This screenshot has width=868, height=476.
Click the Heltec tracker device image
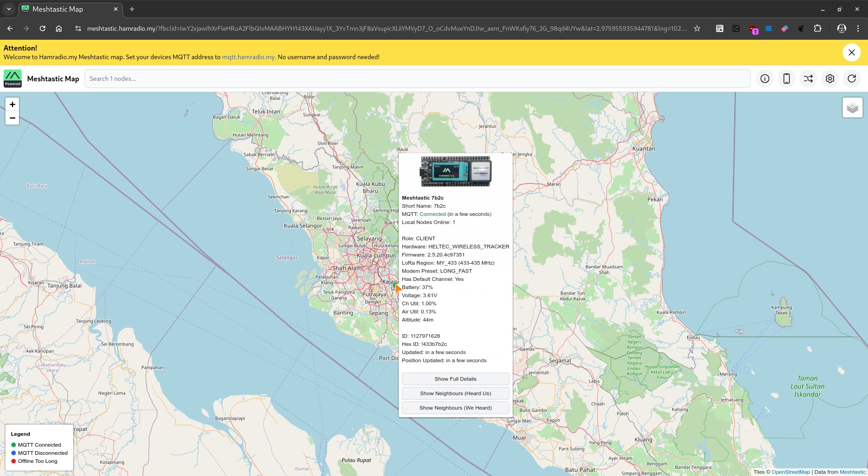tap(455, 171)
